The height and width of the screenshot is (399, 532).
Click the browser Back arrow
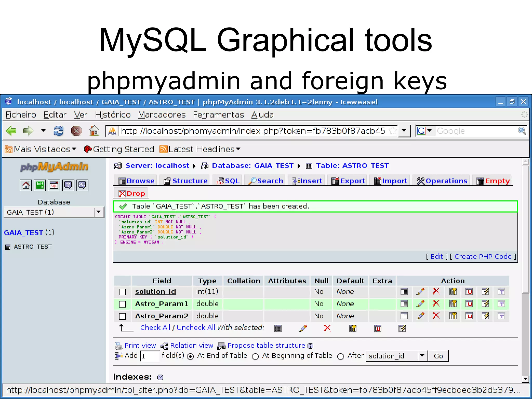(11, 131)
